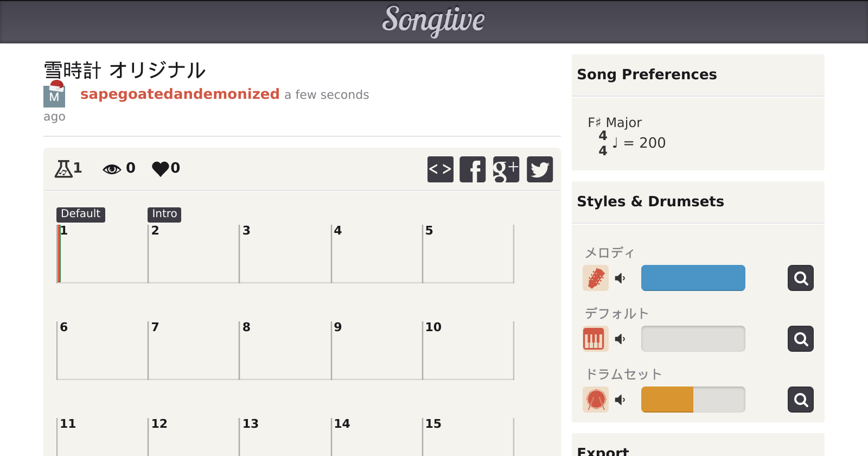Click the heart icon to like the song

pyautogui.click(x=161, y=169)
